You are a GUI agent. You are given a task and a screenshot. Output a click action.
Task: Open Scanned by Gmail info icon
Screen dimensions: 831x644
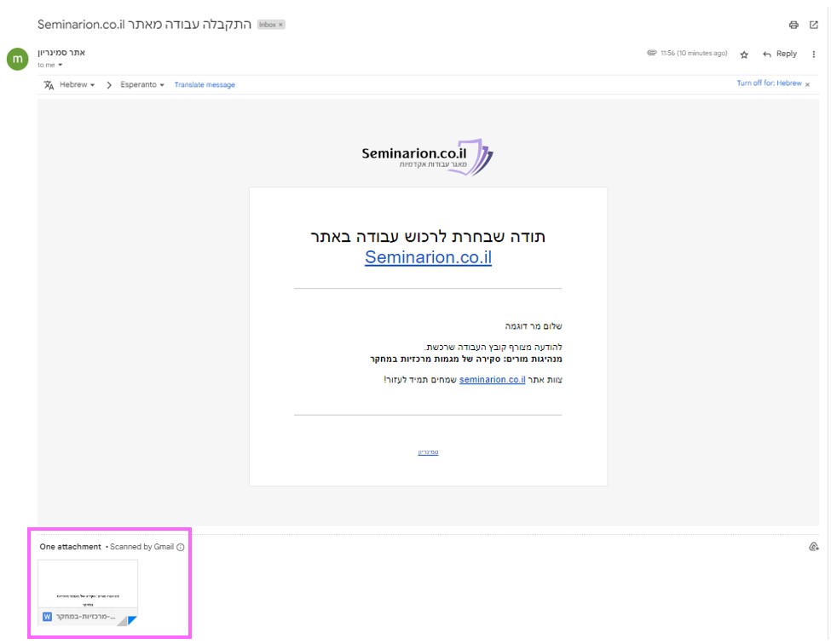click(180, 547)
